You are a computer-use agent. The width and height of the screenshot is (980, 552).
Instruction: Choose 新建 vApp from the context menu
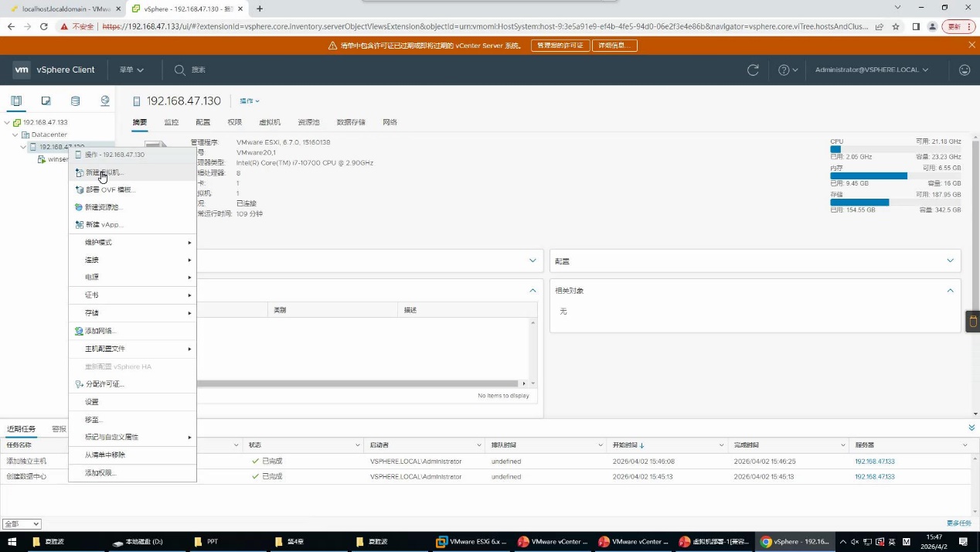pyautogui.click(x=132, y=224)
